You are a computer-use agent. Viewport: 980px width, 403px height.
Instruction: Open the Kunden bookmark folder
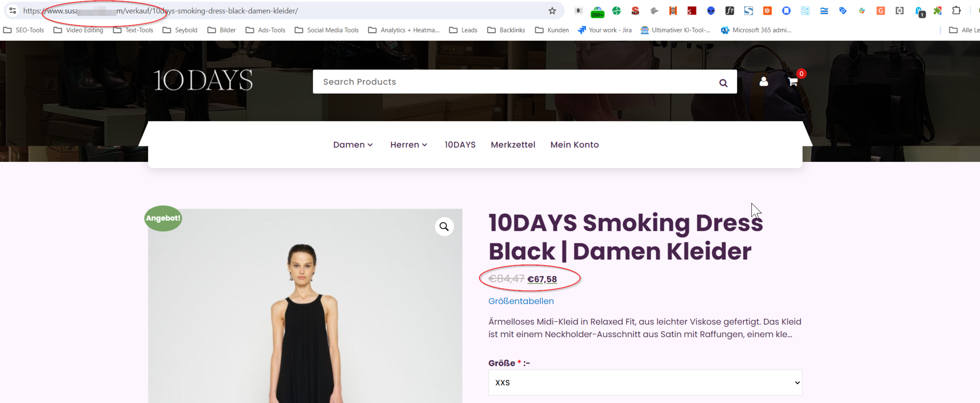pyautogui.click(x=552, y=30)
